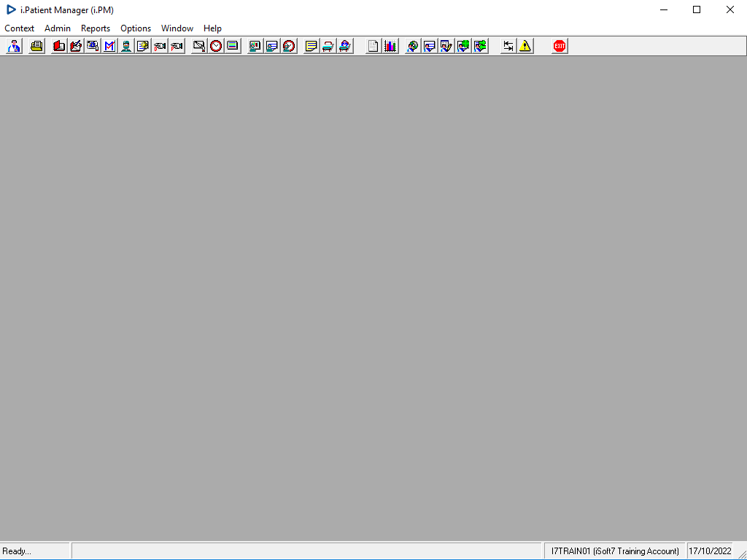Click the Ready... status text
The width and height of the screenshot is (747, 560).
(17, 551)
